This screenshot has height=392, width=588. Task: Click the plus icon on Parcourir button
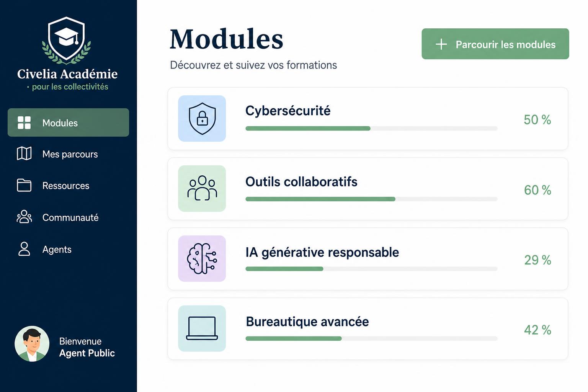tap(441, 44)
